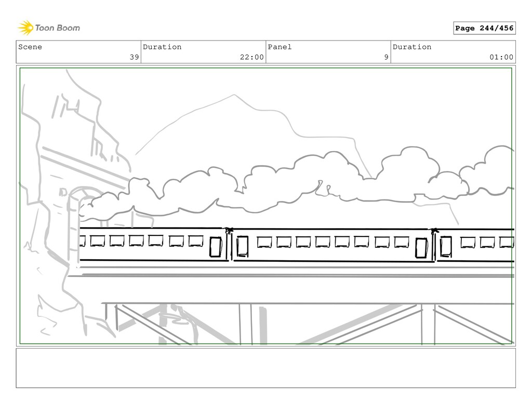Click the vertical bridge support in the center
This screenshot has height=412, width=532.
(x=246, y=324)
